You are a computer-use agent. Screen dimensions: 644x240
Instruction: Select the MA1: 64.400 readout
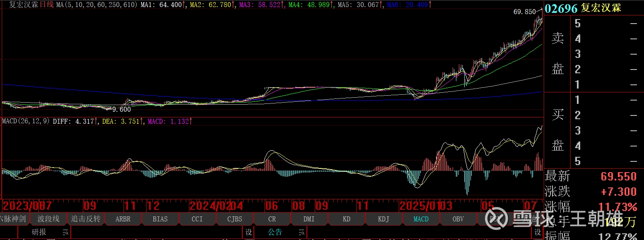pos(163,5)
